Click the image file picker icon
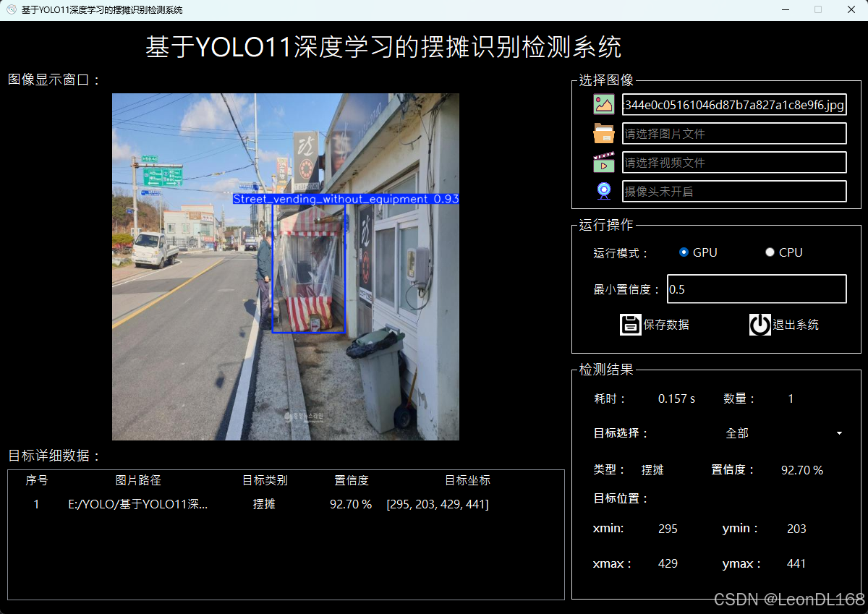Viewport: 868px width, 614px height. (604, 105)
